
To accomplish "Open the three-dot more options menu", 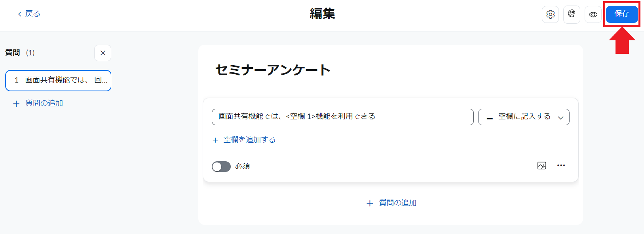I will 561,165.
